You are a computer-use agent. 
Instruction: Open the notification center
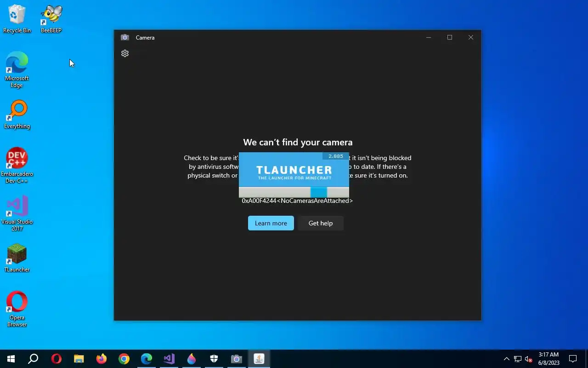(x=573, y=359)
